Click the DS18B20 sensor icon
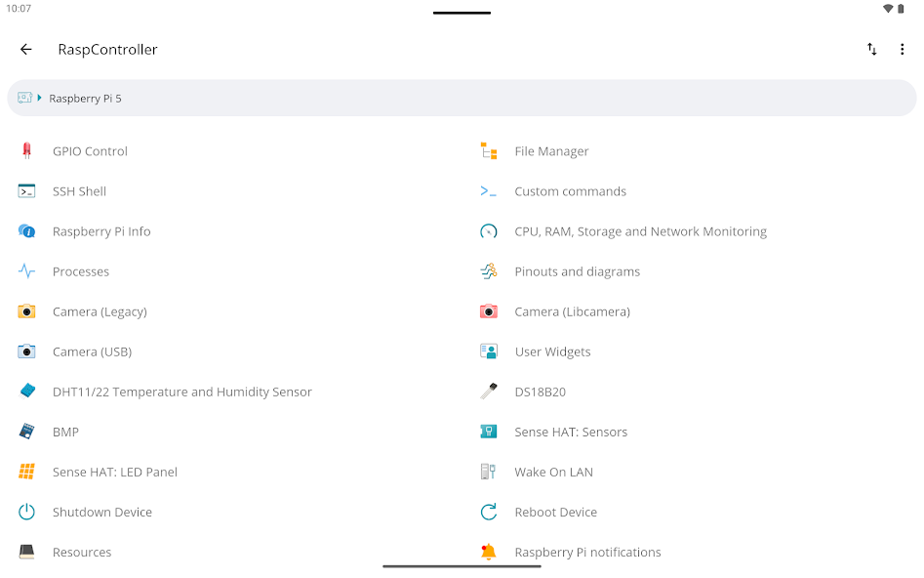Viewport: 924px width, 578px height. 489,392
